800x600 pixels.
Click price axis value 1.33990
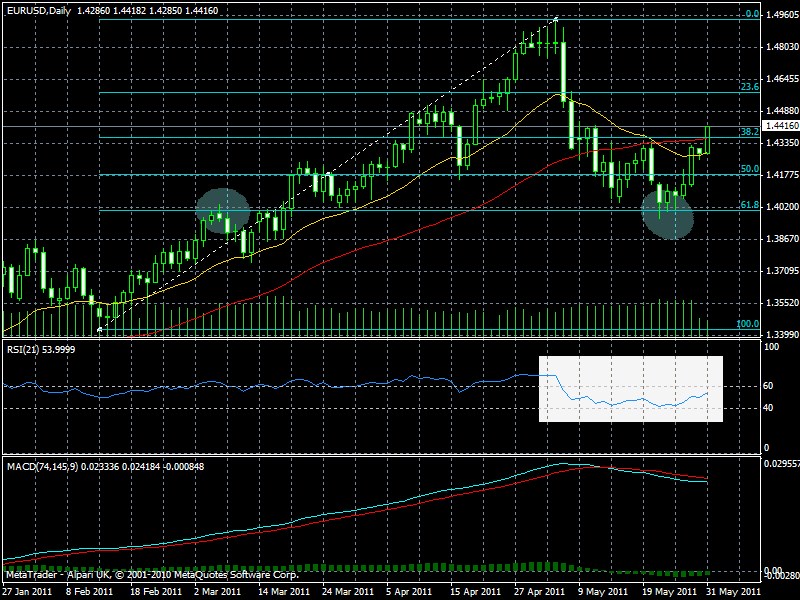pos(782,335)
